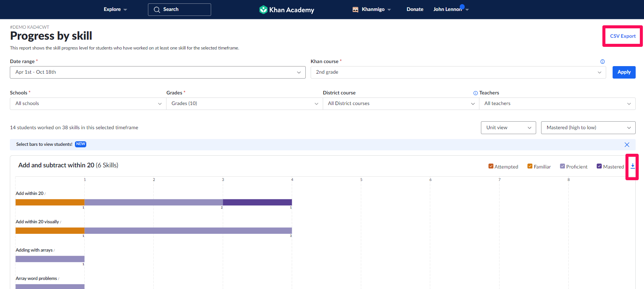
Task: Click the notification dot on John Lennon
Action: (x=462, y=7)
